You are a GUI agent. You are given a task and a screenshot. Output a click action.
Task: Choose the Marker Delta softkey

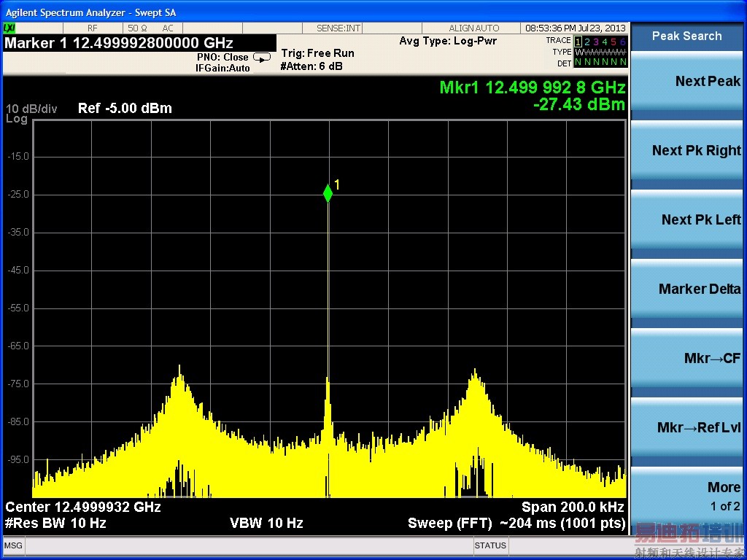(x=687, y=289)
